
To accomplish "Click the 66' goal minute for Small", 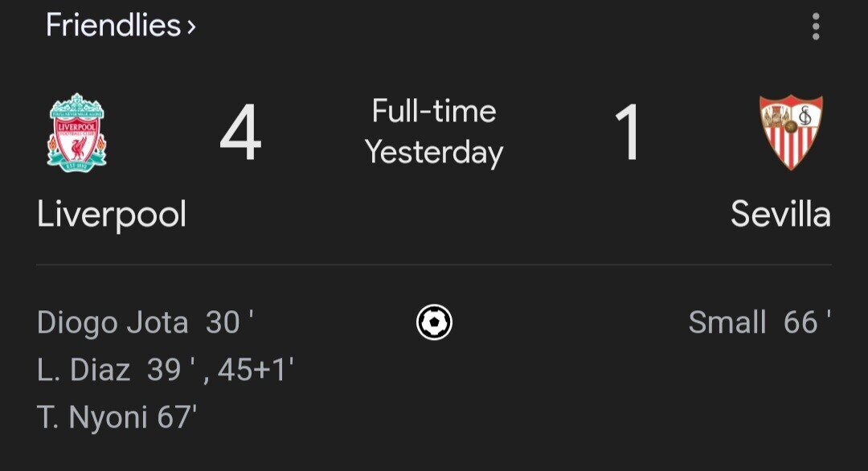I will coord(807,322).
